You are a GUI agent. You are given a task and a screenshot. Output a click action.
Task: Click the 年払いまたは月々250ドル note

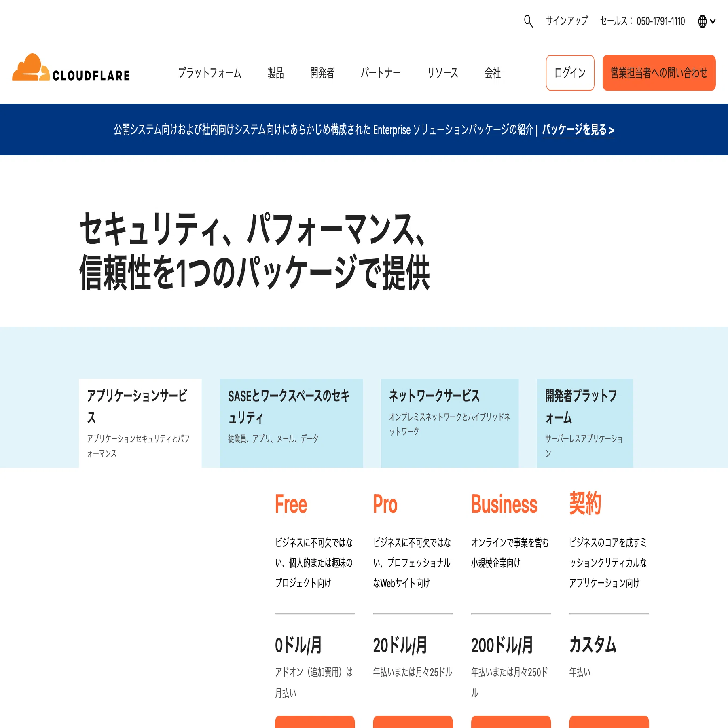(x=510, y=683)
